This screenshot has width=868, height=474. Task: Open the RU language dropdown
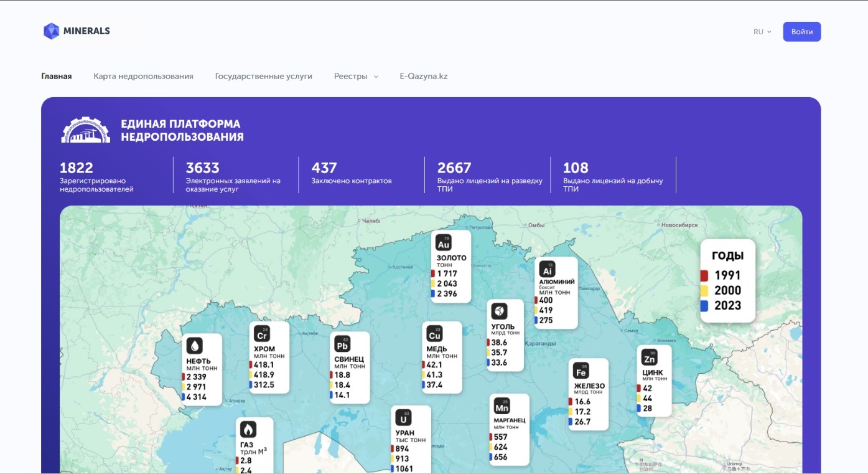[762, 32]
